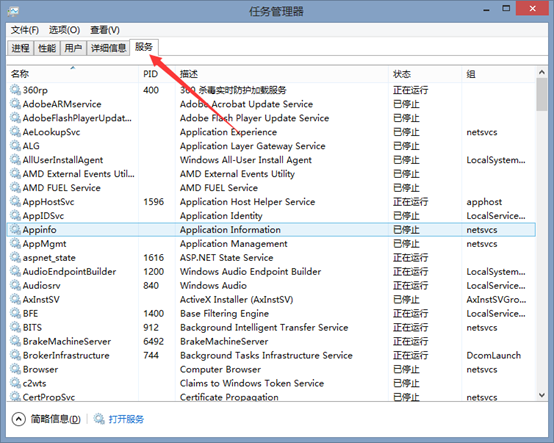Image resolution: width=554 pixels, height=443 pixels.
Task: Click the gear icon beside AppMgmt
Action: (15, 243)
